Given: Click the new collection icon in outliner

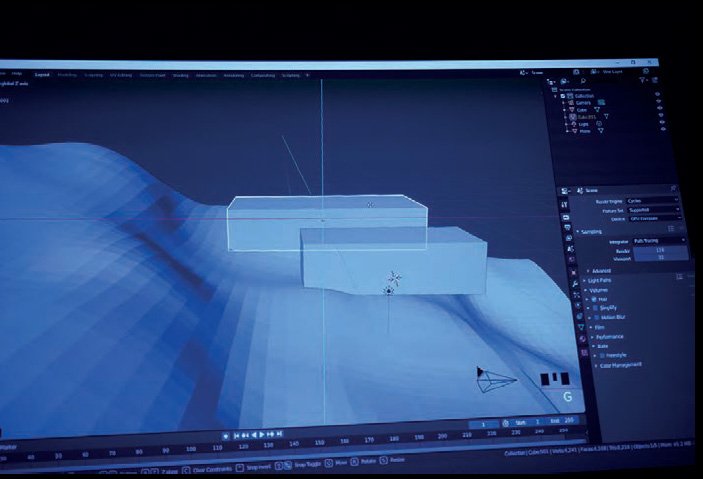Looking at the screenshot, I should 655,80.
